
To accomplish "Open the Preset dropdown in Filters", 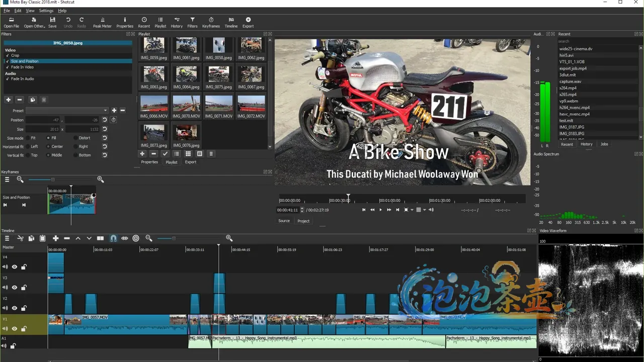I will [x=67, y=111].
